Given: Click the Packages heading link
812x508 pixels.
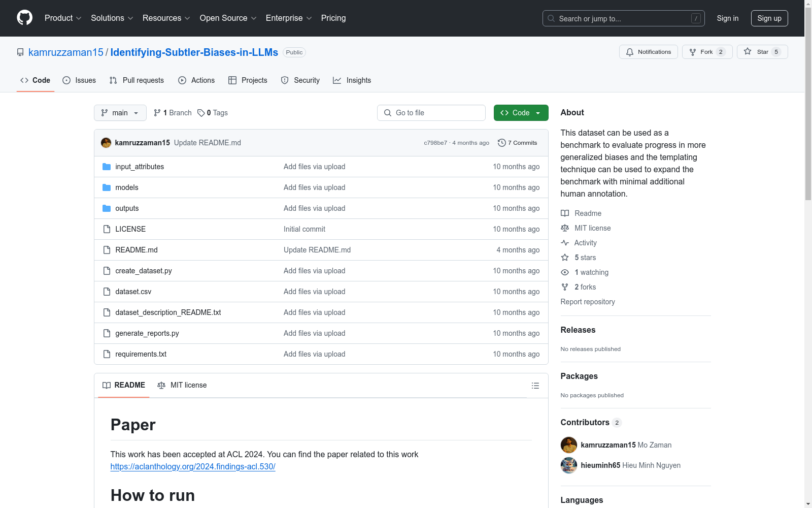Looking at the screenshot, I should coord(579,376).
